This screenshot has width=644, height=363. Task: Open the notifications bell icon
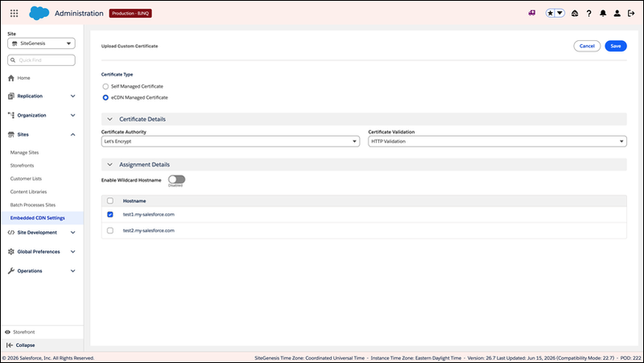pos(602,13)
